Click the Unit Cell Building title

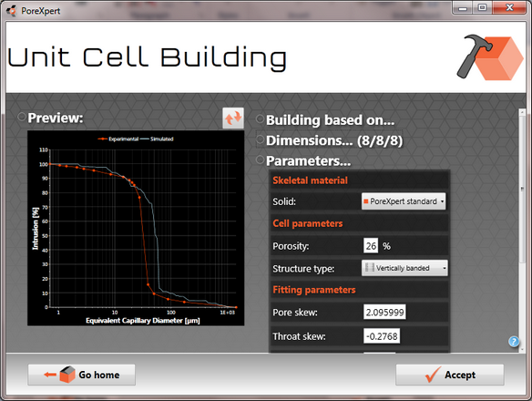point(148,57)
